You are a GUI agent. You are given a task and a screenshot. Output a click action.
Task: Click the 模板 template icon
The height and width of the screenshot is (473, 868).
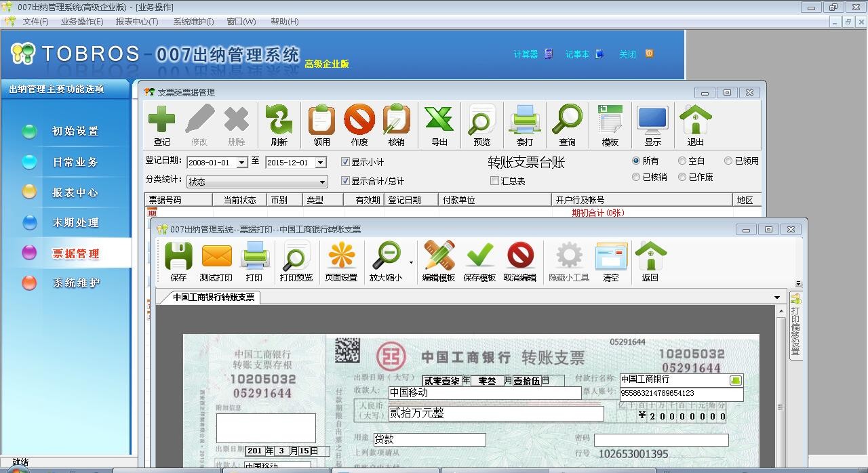click(x=610, y=120)
